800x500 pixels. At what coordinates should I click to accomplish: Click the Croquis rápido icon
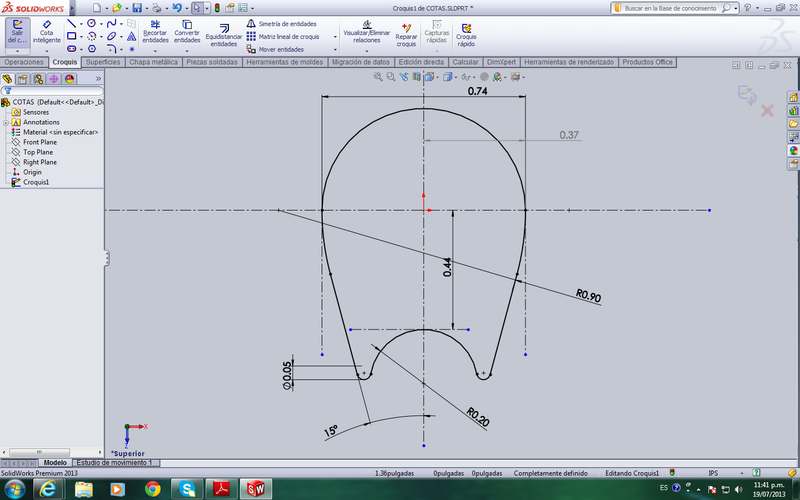466,32
